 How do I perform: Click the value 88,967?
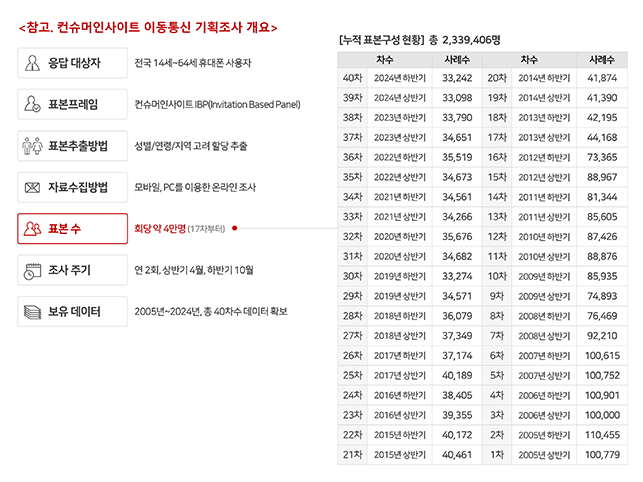pyautogui.click(x=602, y=177)
